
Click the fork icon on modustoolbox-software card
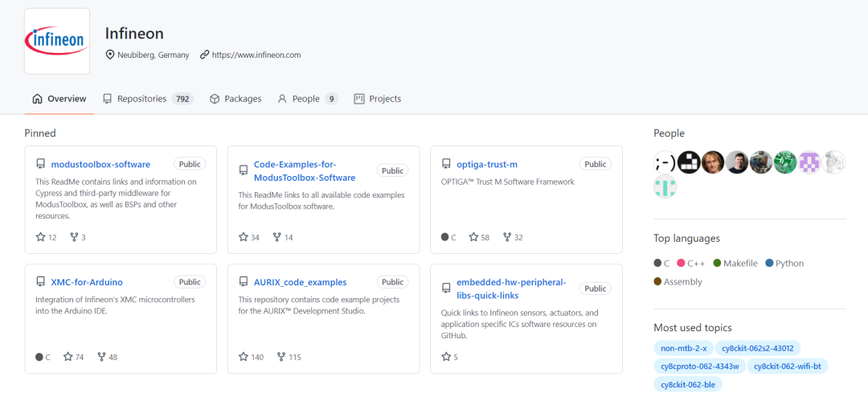[x=75, y=237]
